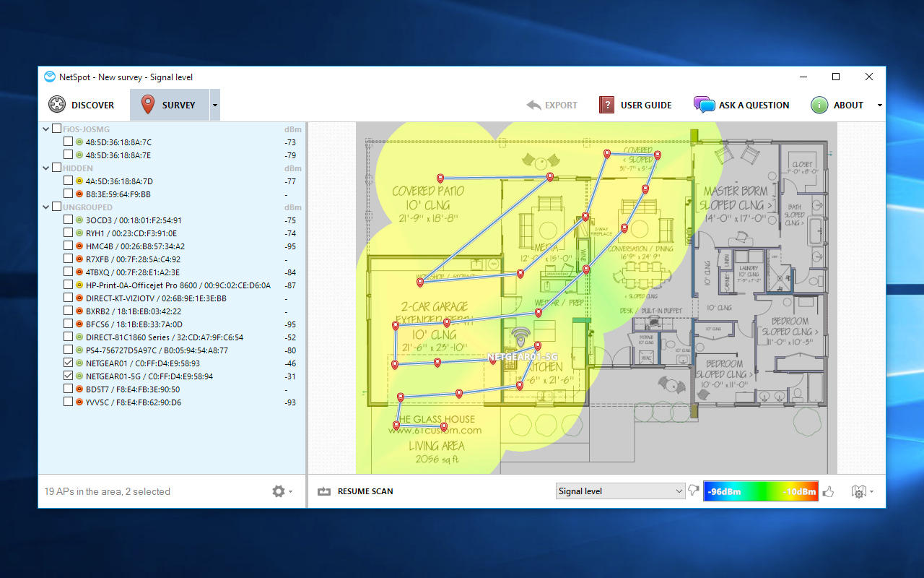
Task: Check the HIDDEN group checkbox
Action: tap(56, 168)
